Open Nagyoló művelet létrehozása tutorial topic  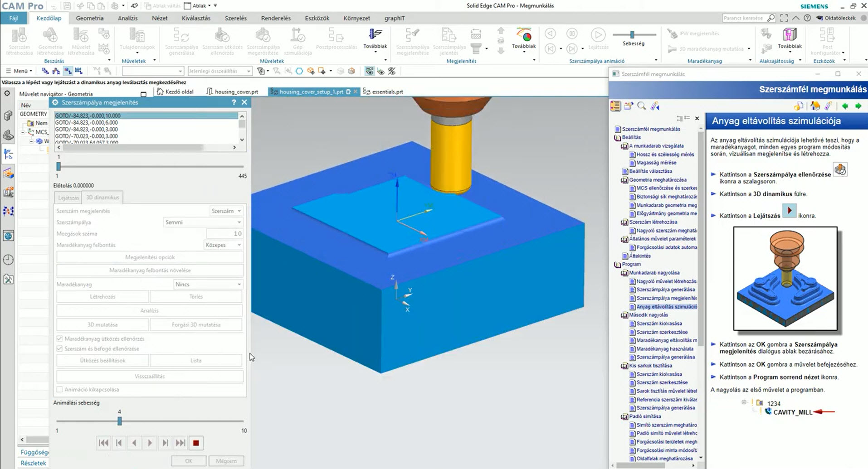point(666,281)
